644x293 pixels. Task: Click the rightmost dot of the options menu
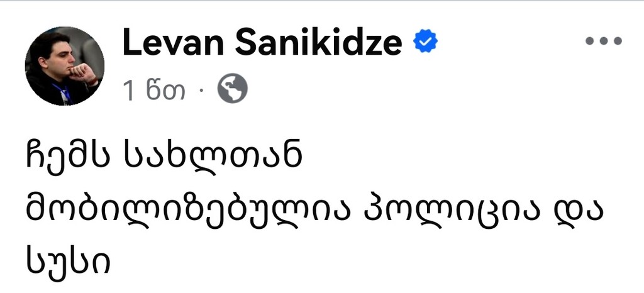(x=618, y=41)
